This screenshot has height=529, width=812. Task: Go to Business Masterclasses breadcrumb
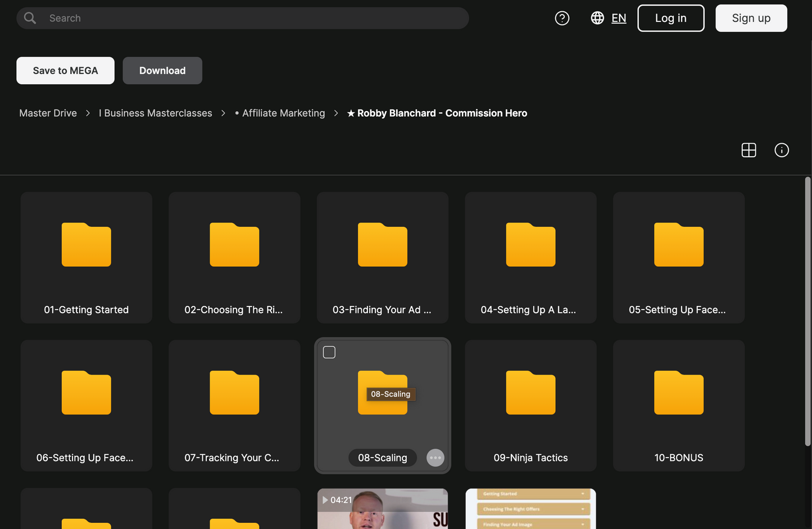(156, 113)
